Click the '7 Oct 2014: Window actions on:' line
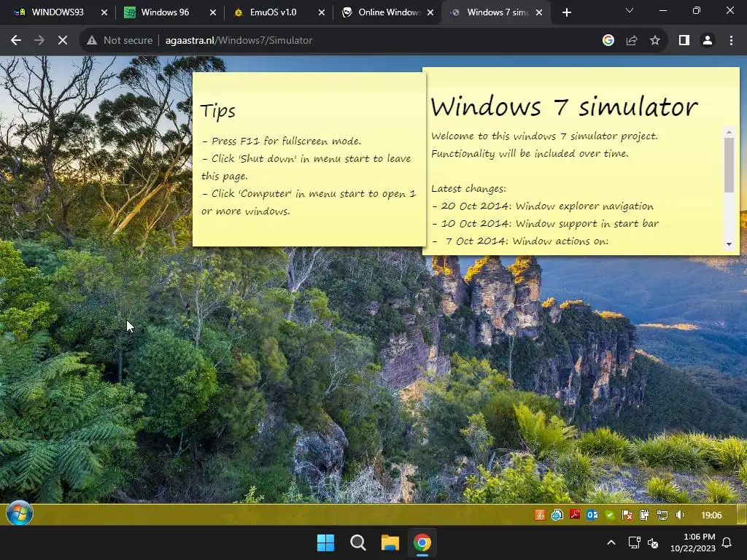Screen dimensions: 747x560 pos(521,241)
